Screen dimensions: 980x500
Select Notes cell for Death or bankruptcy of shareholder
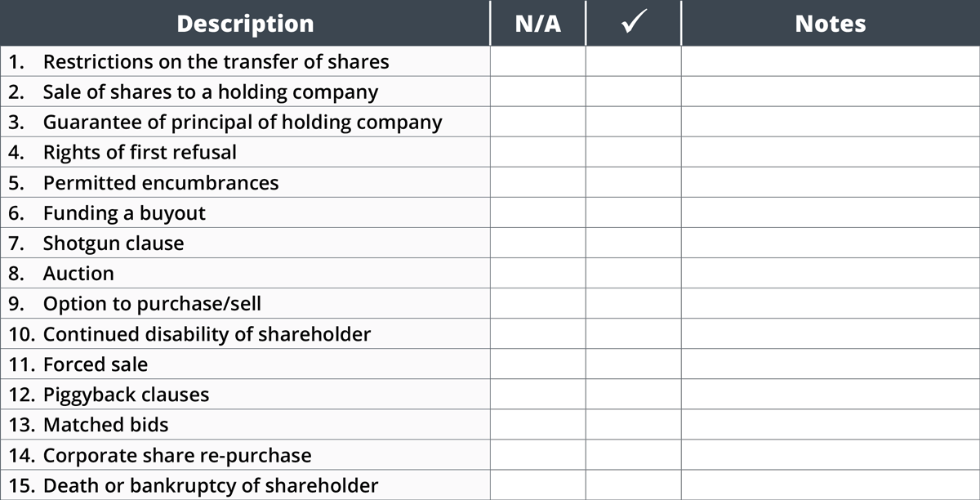coord(831,484)
